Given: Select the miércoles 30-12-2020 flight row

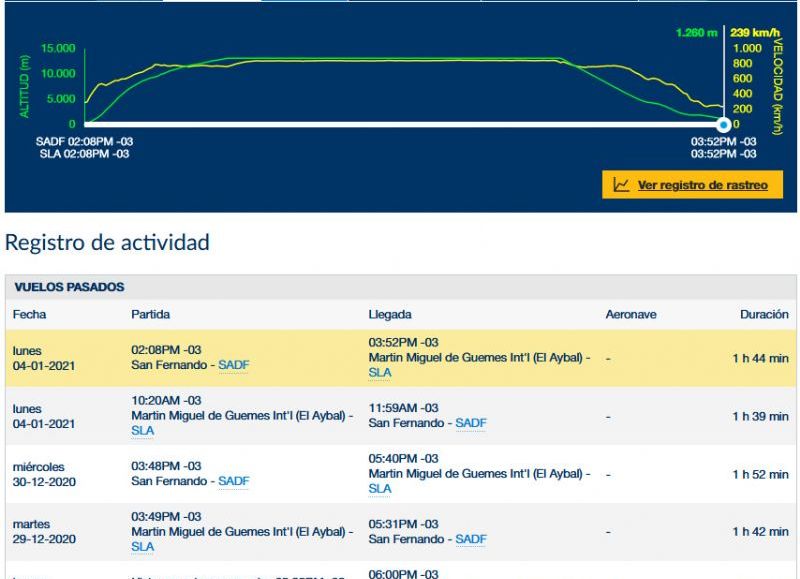Looking at the screenshot, I should [x=401, y=474].
